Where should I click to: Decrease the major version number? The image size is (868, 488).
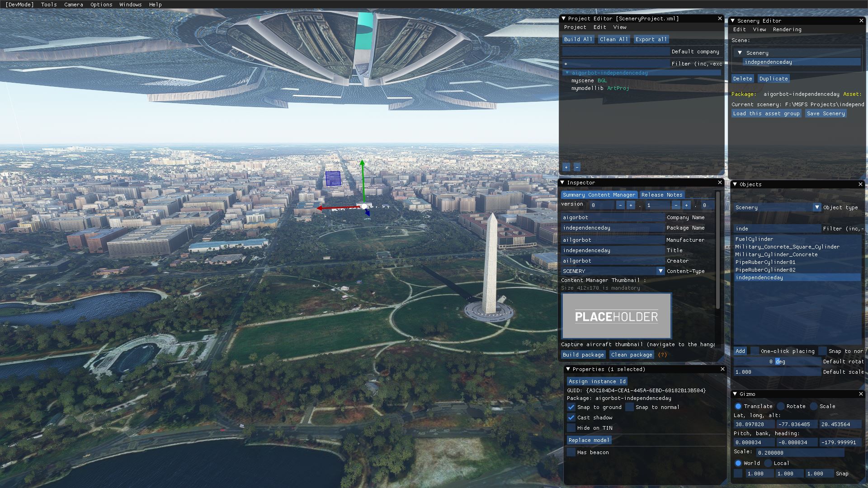click(x=620, y=205)
